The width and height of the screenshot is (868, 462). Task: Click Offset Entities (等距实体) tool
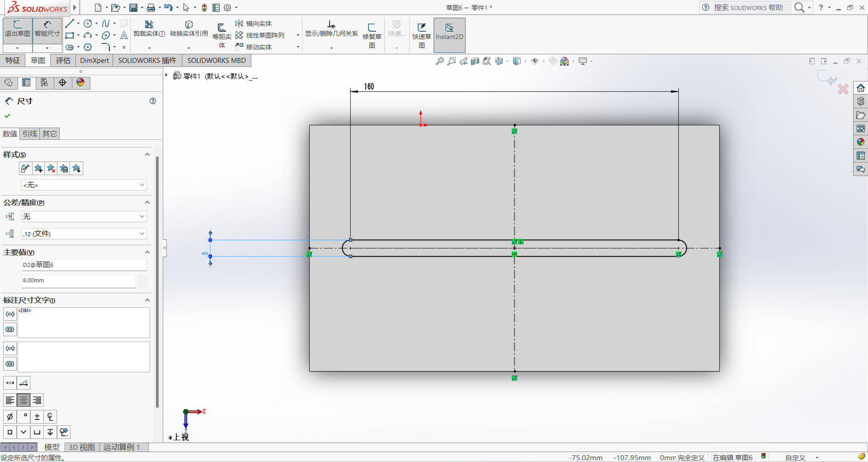pos(222,35)
